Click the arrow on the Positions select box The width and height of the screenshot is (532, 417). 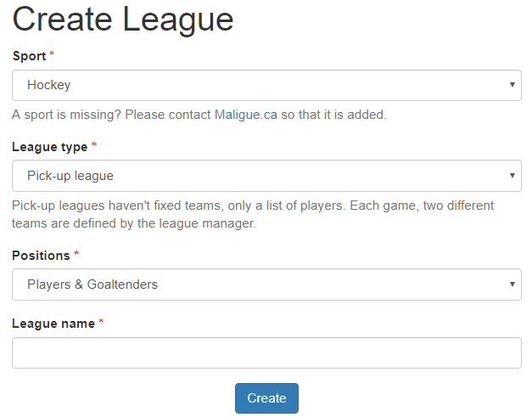(x=512, y=285)
